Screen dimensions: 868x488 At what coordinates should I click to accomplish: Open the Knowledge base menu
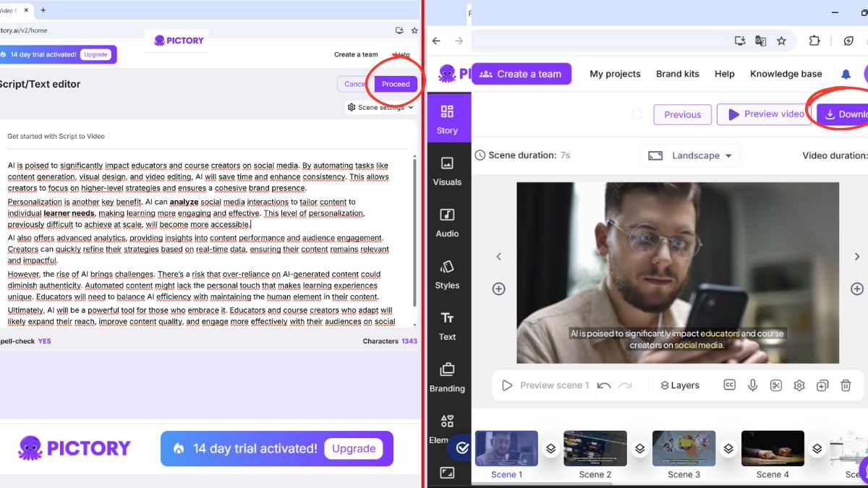(x=786, y=74)
